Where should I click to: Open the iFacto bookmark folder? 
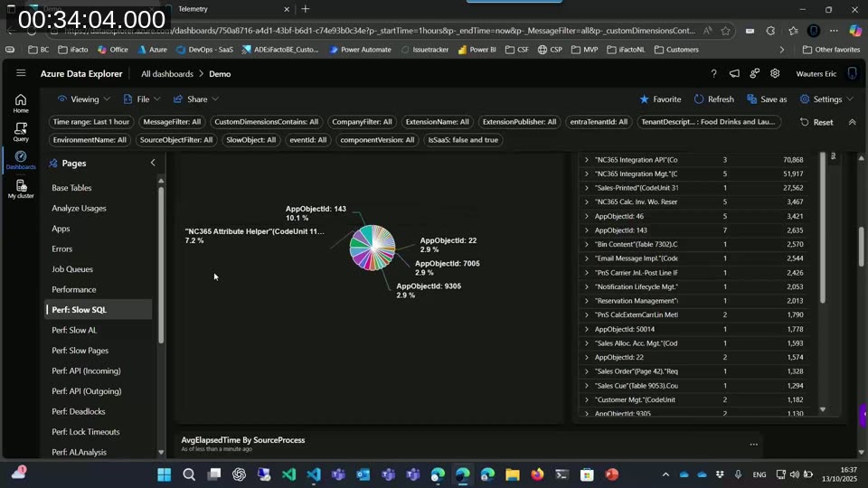tap(73, 50)
